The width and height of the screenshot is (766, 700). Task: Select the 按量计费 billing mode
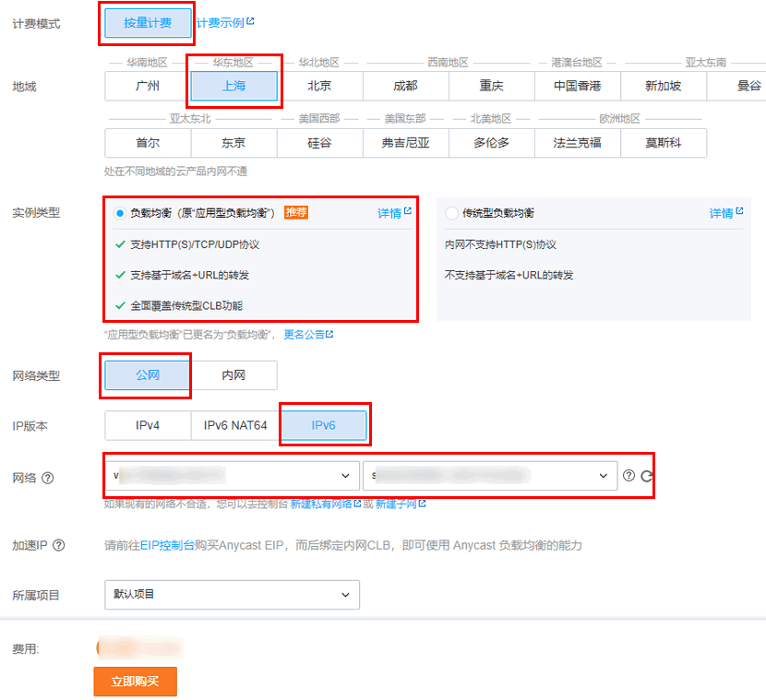click(x=148, y=23)
